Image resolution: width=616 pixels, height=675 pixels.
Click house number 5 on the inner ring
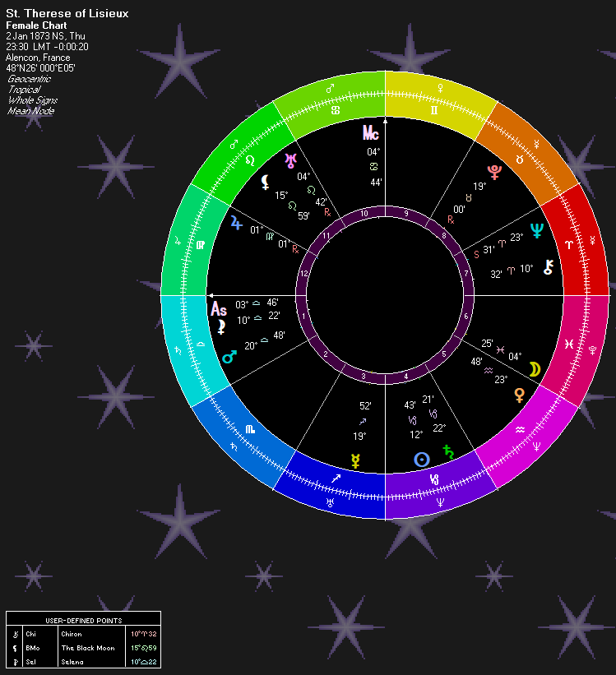pos(444,354)
